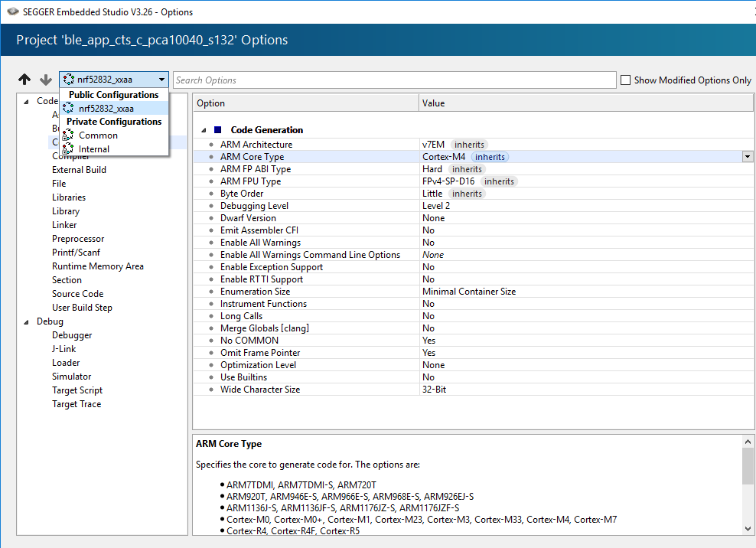
Task: Select User Build Step in the tree
Action: [82, 308]
